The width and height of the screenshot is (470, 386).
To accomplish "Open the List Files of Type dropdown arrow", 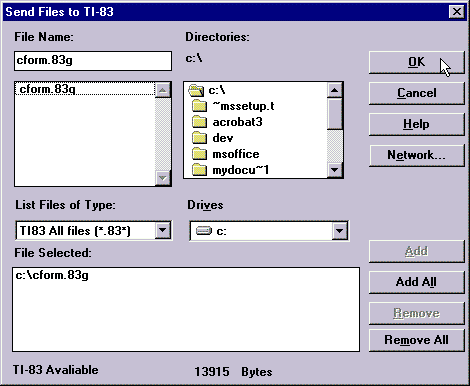I will coord(163,230).
